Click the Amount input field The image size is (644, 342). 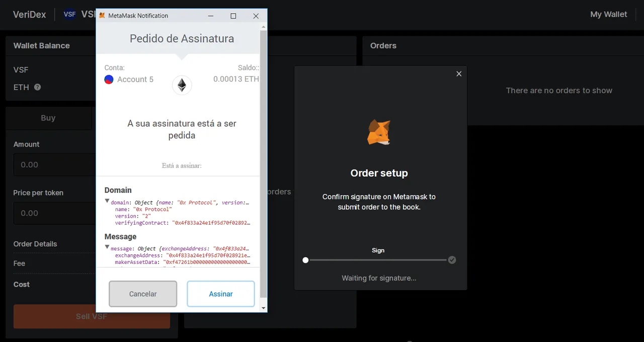pyautogui.click(x=55, y=165)
